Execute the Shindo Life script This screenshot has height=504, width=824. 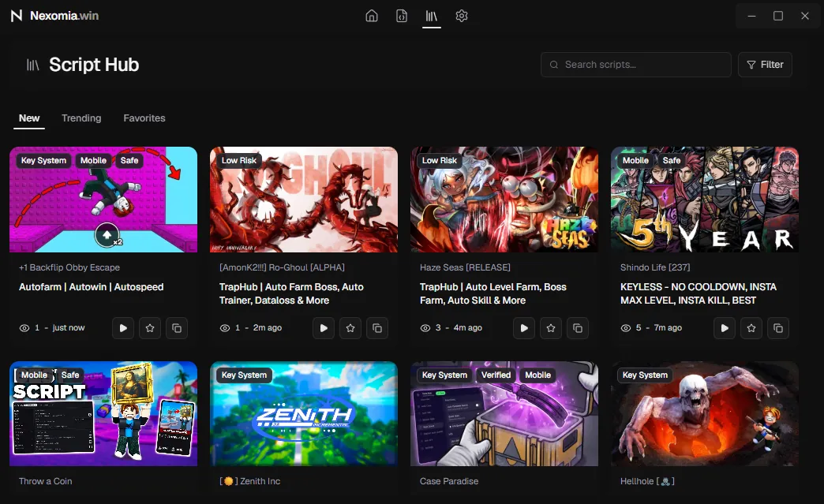coord(725,328)
